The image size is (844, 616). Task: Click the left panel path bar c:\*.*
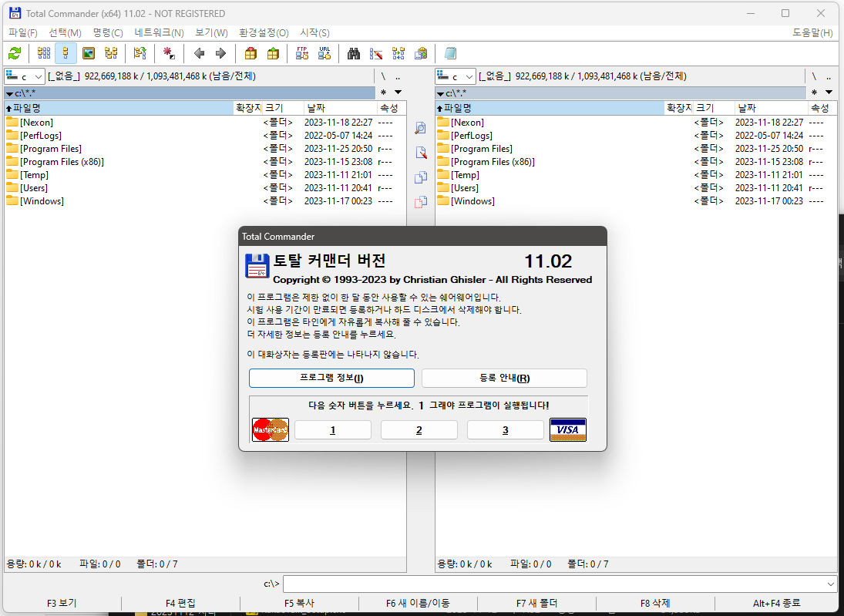tap(190, 93)
